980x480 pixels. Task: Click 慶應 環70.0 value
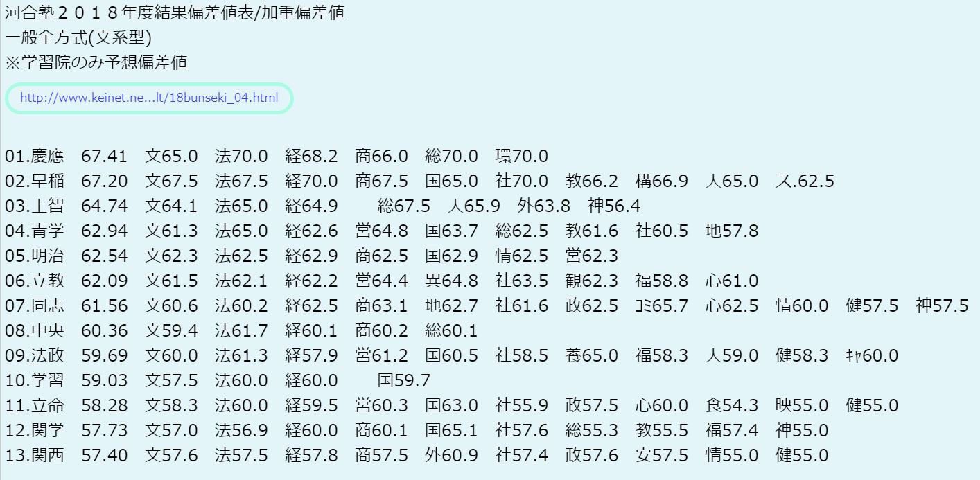point(522,157)
